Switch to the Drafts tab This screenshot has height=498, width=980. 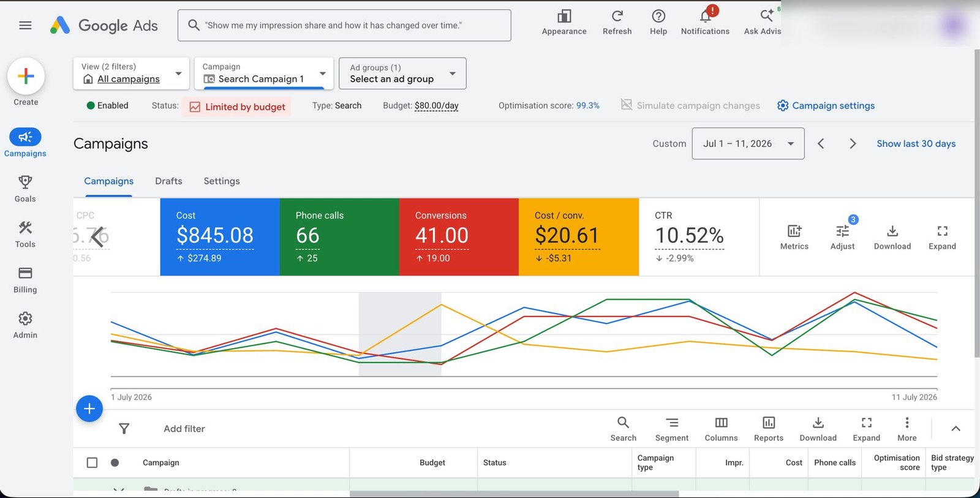[x=168, y=181]
